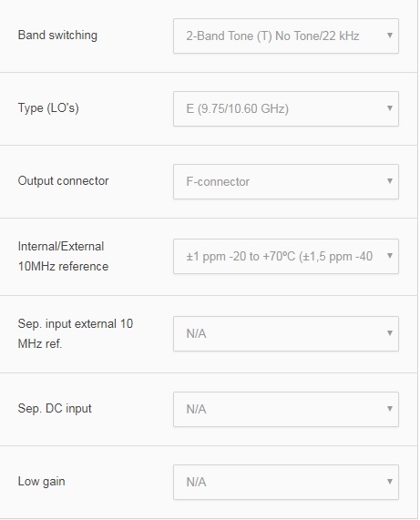Click the Internal/External 10MHz reference label

[x=63, y=256]
